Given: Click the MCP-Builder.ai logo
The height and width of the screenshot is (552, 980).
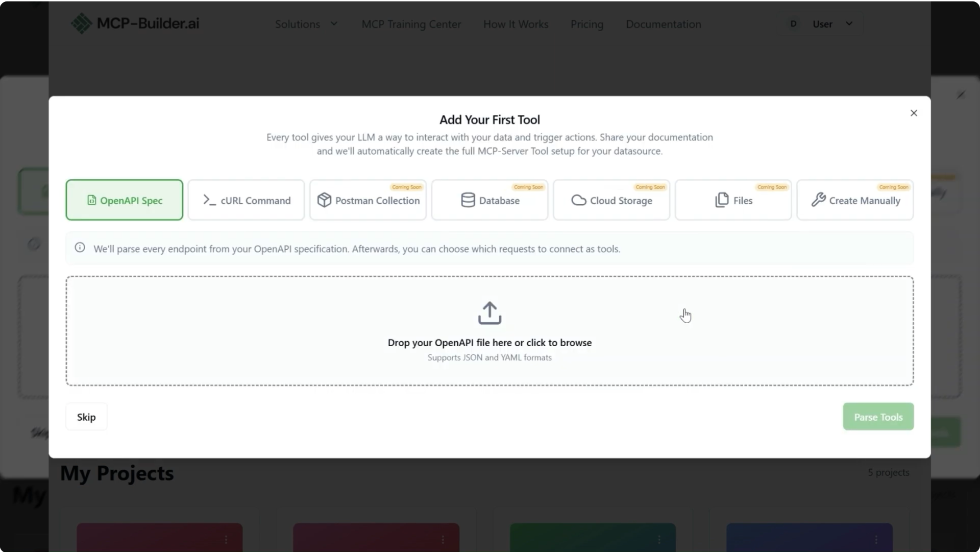Looking at the screenshot, I should pos(135,23).
